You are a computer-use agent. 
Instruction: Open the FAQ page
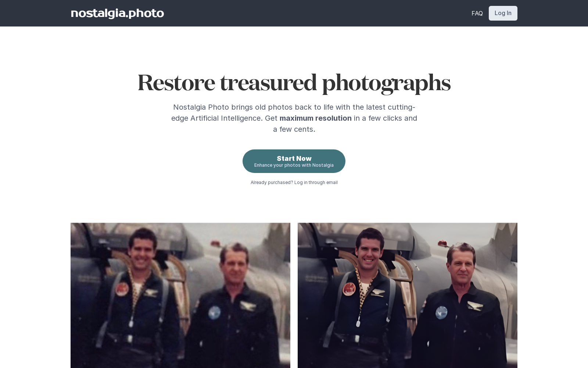click(477, 13)
